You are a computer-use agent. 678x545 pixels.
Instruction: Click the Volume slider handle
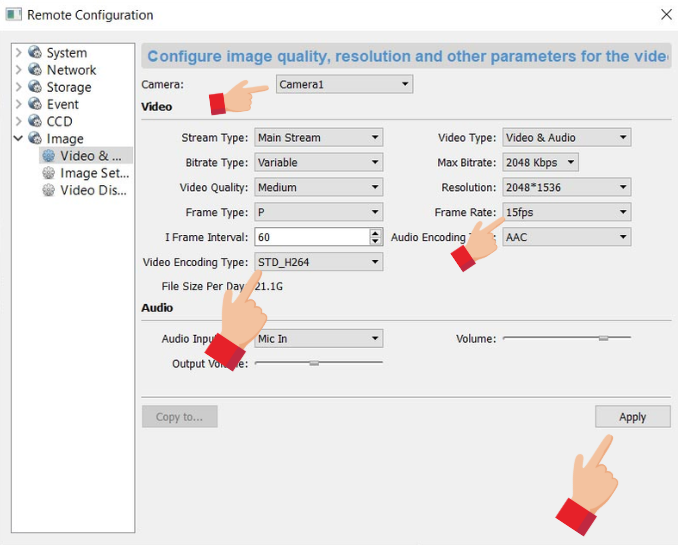coord(603,339)
